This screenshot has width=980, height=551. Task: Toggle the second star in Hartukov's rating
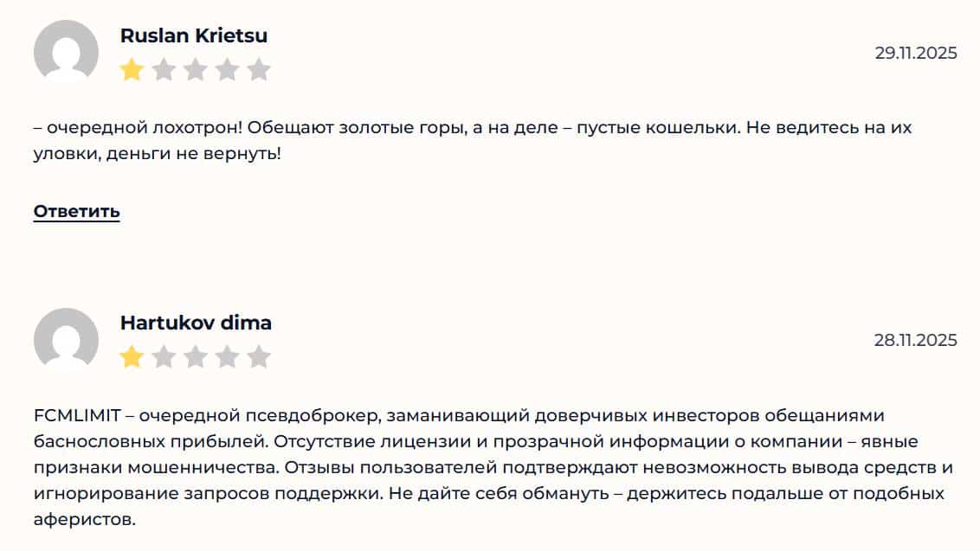(x=164, y=355)
